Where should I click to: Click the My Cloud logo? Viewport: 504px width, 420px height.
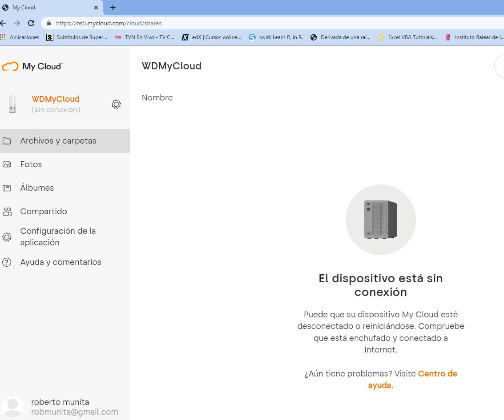(32, 67)
